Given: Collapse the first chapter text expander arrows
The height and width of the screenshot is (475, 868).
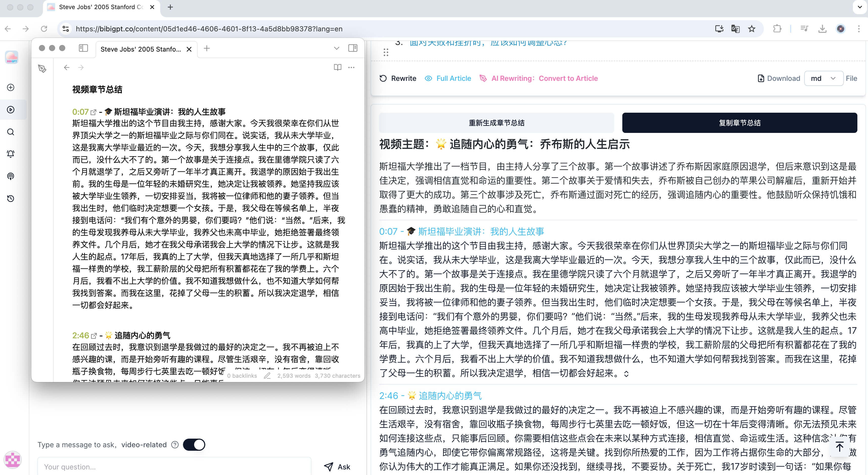Looking at the screenshot, I should pyautogui.click(x=626, y=374).
